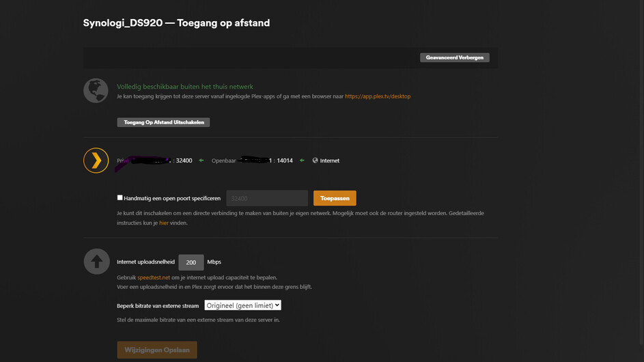The height and width of the screenshot is (362, 644).
Task: Click the orange 'Toepassen' button
Action: (x=335, y=198)
